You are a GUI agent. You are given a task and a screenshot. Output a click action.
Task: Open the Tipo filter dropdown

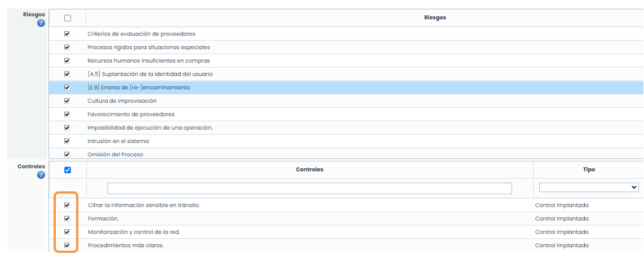coord(589,187)
